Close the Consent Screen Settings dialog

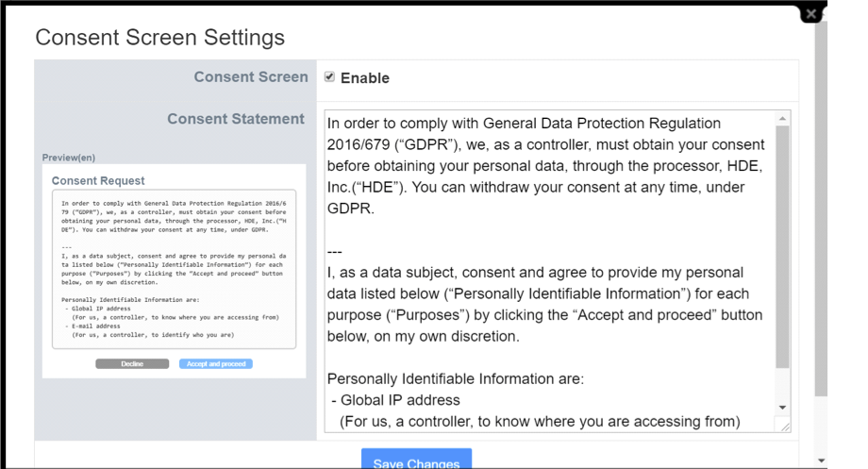pyautogui.click(x=811, y=14)
